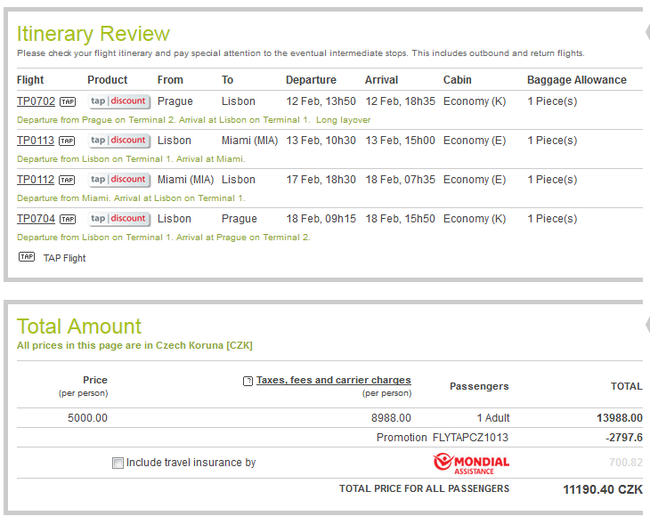650x524 pixels.
Task: Click the price value 5000.00
Action: tap(87, 418)
